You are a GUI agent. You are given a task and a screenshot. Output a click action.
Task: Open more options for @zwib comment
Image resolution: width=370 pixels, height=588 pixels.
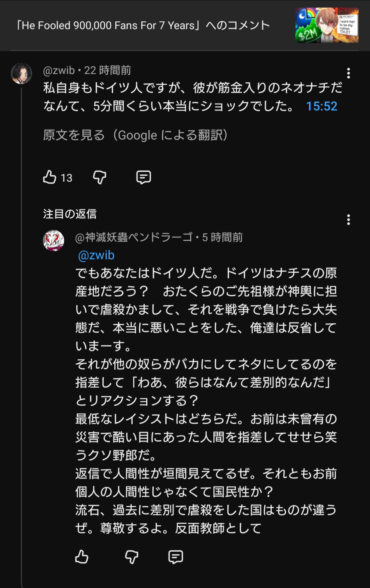[x=348, y=73]
